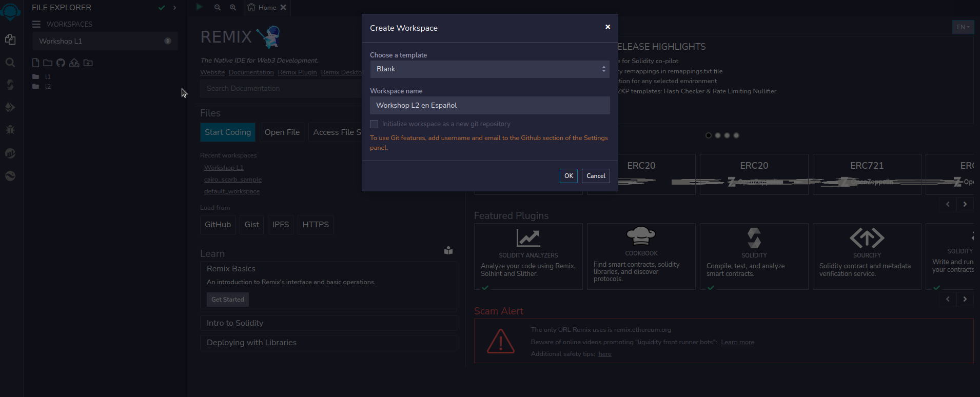
Task: Open the File Explorer sidebar icon
Action: click(10, 39)
